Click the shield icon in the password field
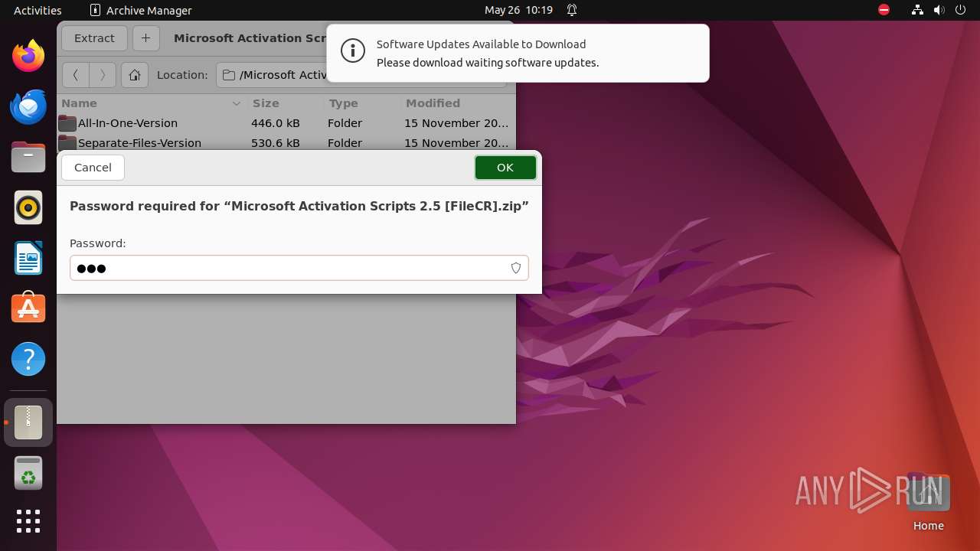980x551 pixels. click(x=516, y=268)
